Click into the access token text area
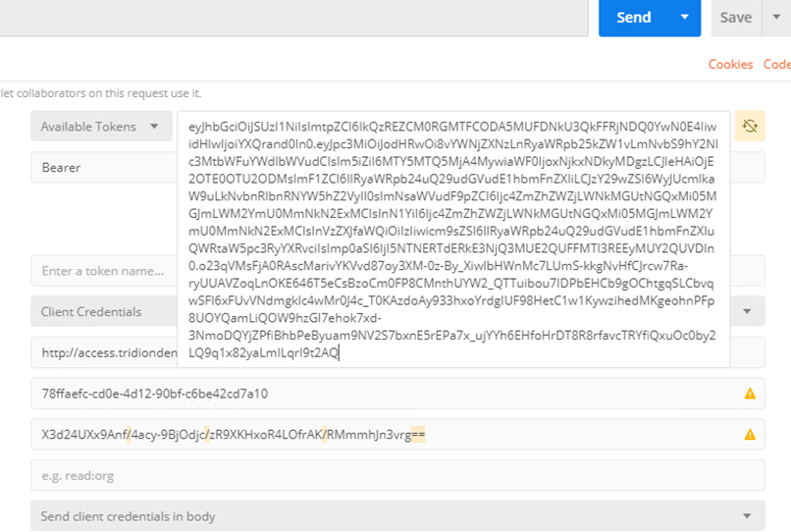This screenshot has width=791, height=532. 453,239
